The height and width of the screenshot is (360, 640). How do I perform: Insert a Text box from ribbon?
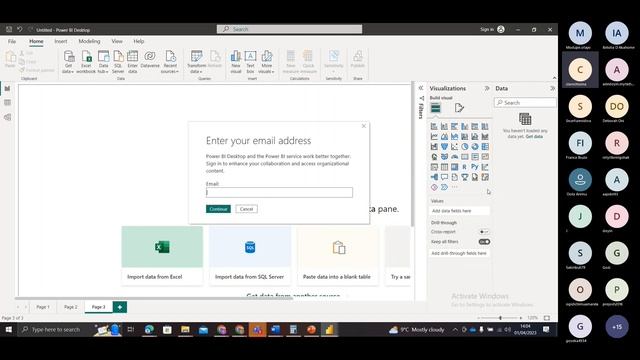[250, 62]
